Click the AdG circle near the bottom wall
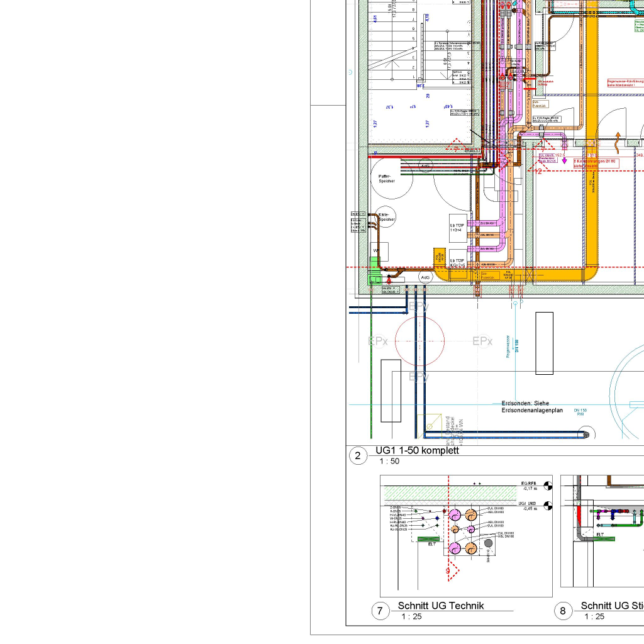 (425, 277)
